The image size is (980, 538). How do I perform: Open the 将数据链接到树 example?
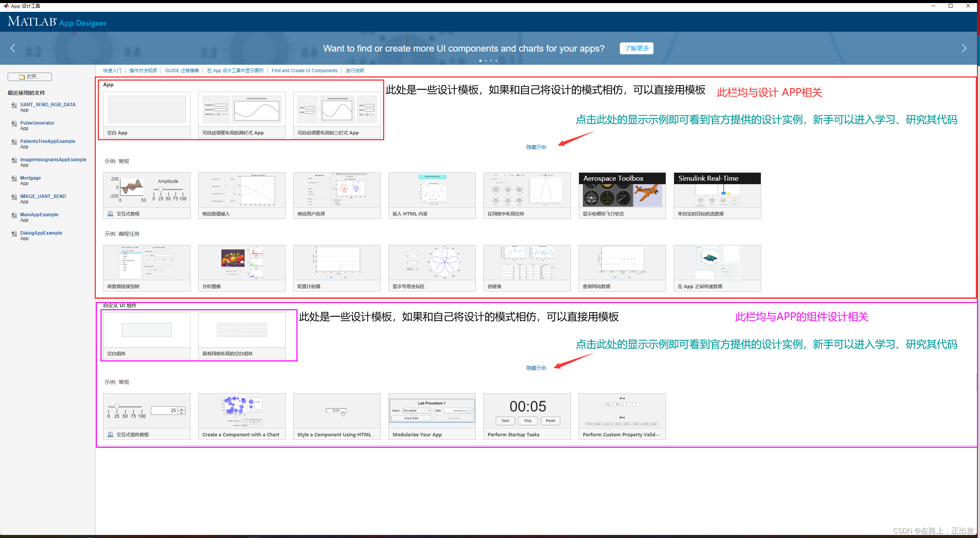click(x=147, y=268)
